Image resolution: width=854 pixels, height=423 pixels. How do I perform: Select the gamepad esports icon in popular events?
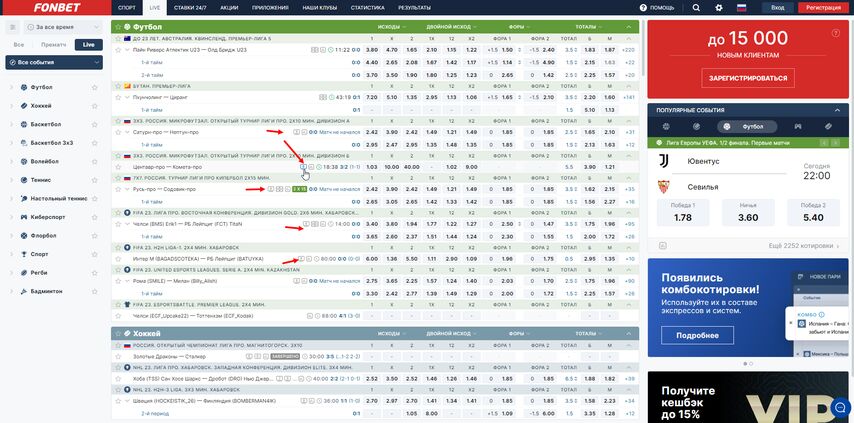(797, 126)
